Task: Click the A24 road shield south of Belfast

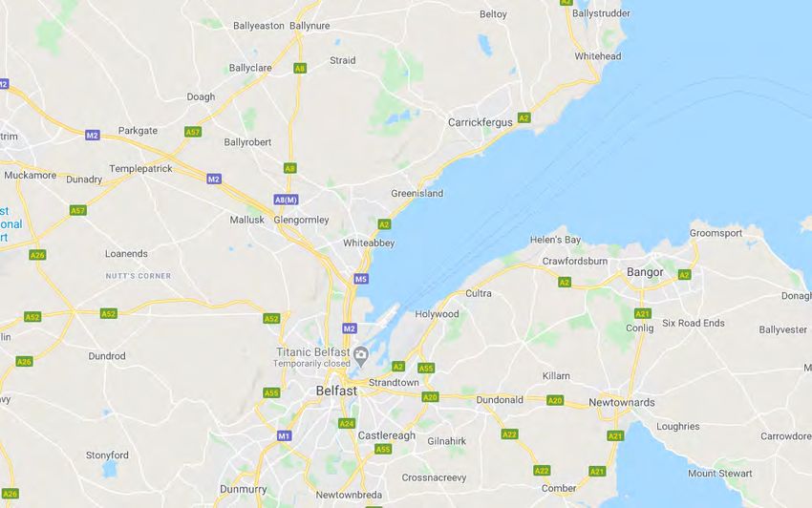Action: (x=347, y=424)
